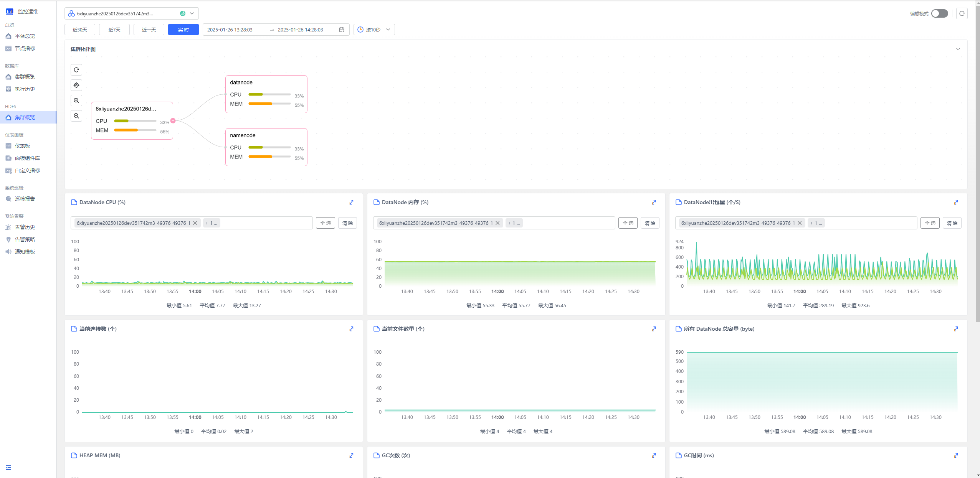Screen dimensions: 980x478
Task: Open 自定义指标 in the sidebar
Action: pyautogui.click(x=28, y=170)
